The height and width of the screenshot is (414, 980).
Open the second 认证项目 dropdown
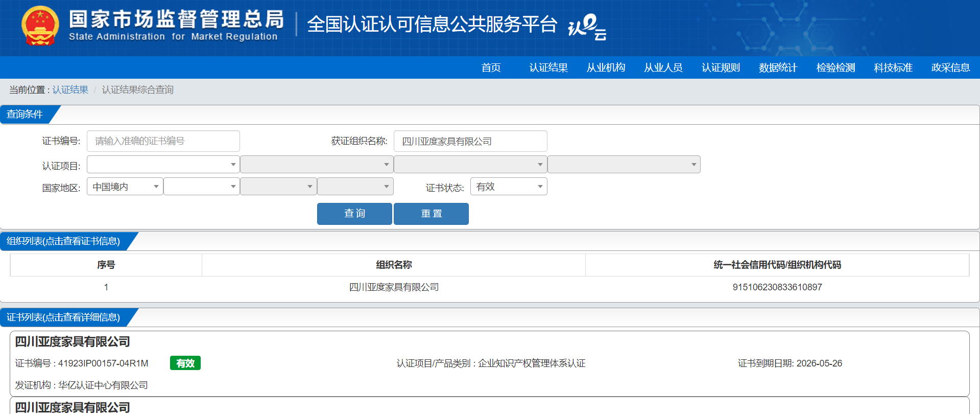pyautogui.click(x=317, y=165)
